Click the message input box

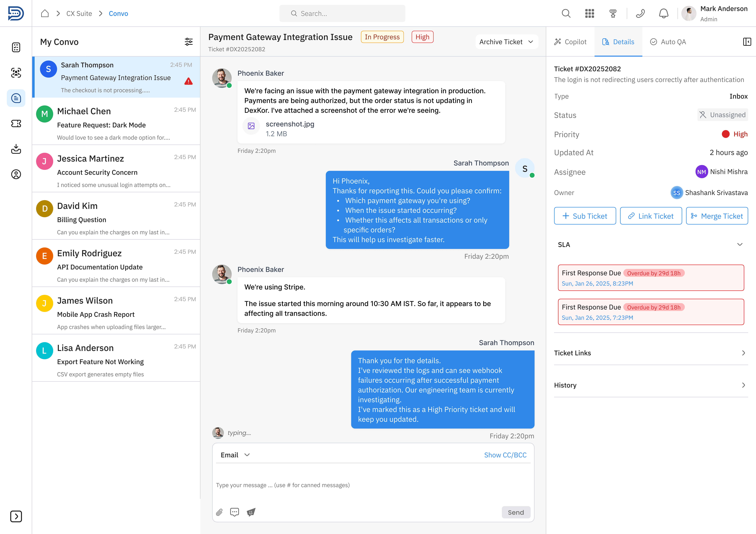pos(373,485)
